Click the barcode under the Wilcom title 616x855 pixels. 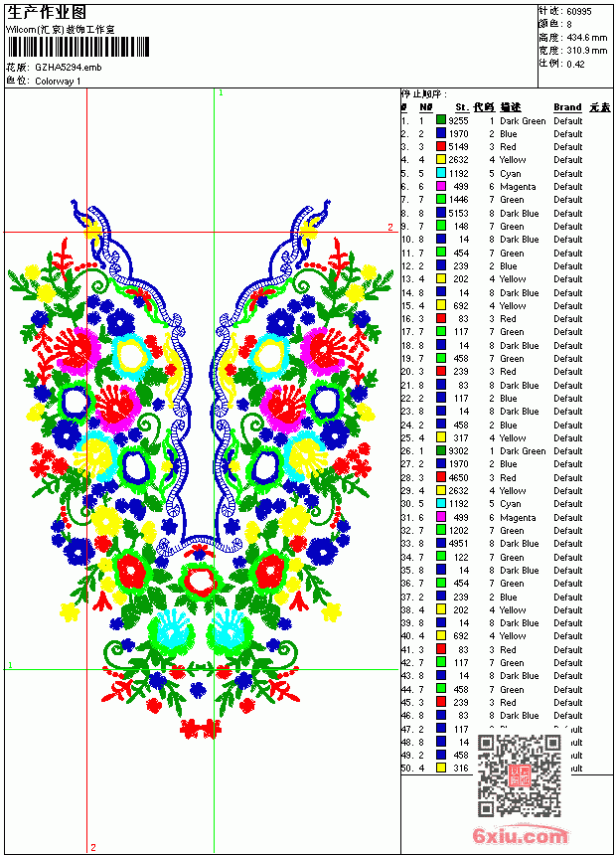[77, 47]
